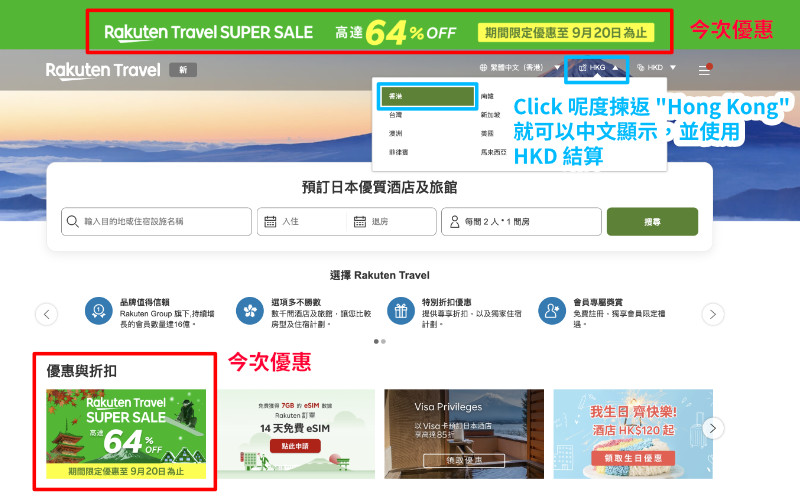Click the 領取生日優惠 button
800x497 pixels.
(633, 458)
